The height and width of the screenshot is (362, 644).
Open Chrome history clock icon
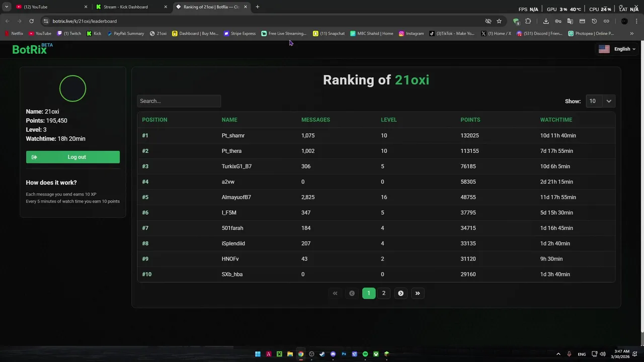click(x=594, y=21)
